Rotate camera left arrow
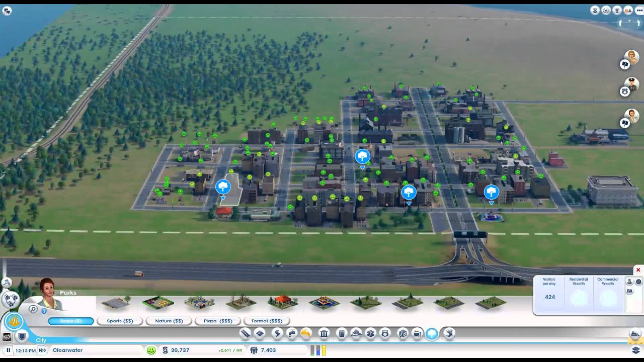This screenshot has height=362, width=644. (x=620, y=23)
